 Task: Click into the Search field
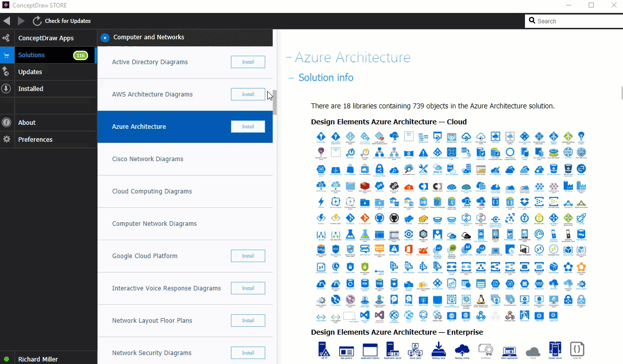point(574,21)
